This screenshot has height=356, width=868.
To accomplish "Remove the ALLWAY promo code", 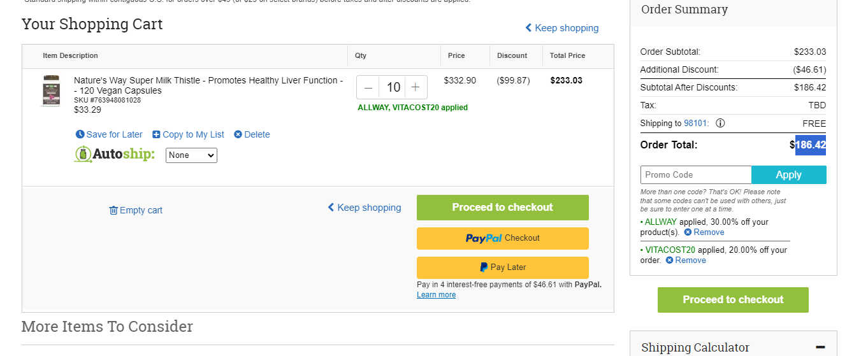I will coord(704,232).
